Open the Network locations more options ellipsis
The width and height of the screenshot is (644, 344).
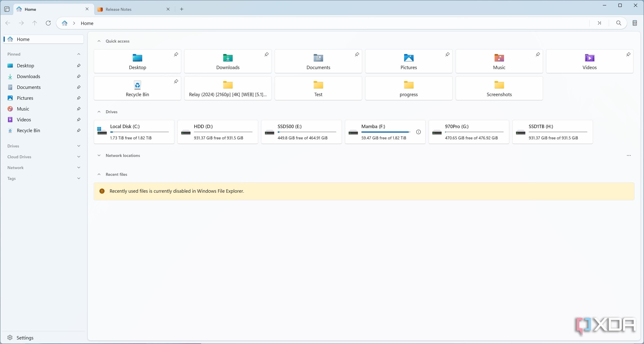tap(628, 155)
